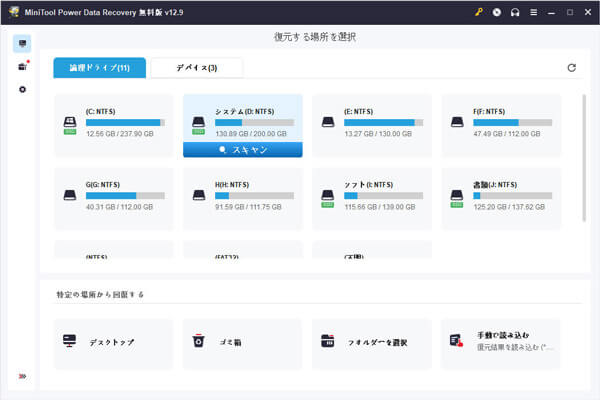Click the 125.20 GB / 137.62 GB text
The image size is (600, 400).
point(509,207)
